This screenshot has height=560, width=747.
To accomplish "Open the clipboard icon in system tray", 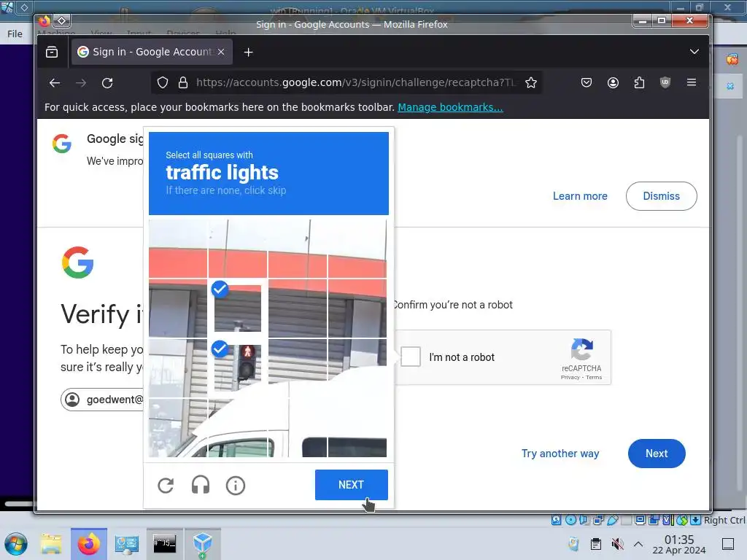I will coord(595,544).
